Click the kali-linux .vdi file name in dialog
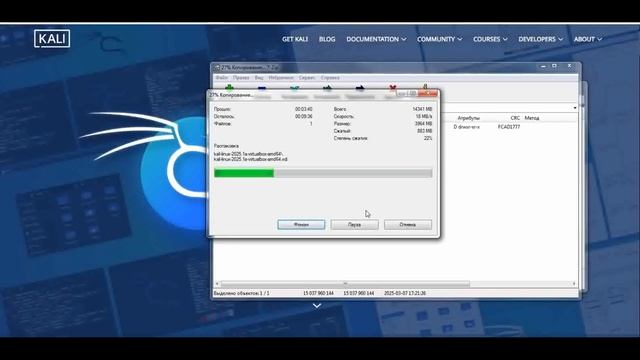Viewport: 640px width, 360px height. click(251, 159)
